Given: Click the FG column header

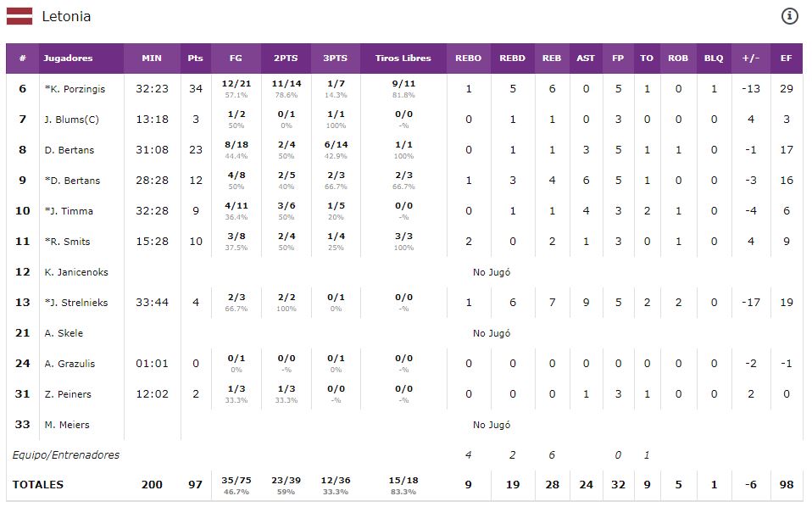Looking at the screenshot, I should pos(236,58).
